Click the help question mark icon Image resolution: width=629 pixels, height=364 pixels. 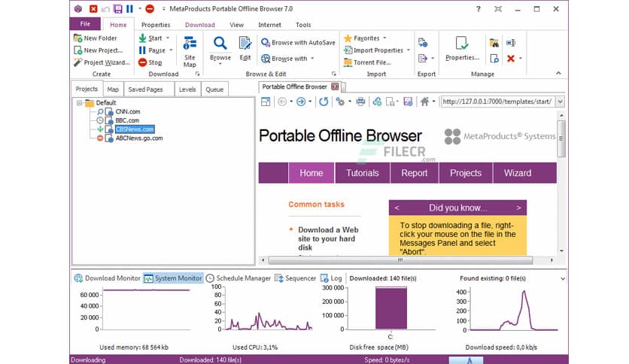[479, 9]
